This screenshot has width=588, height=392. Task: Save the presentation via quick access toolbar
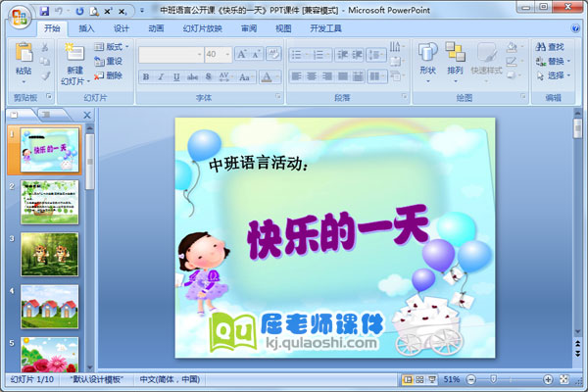[44, 11]
